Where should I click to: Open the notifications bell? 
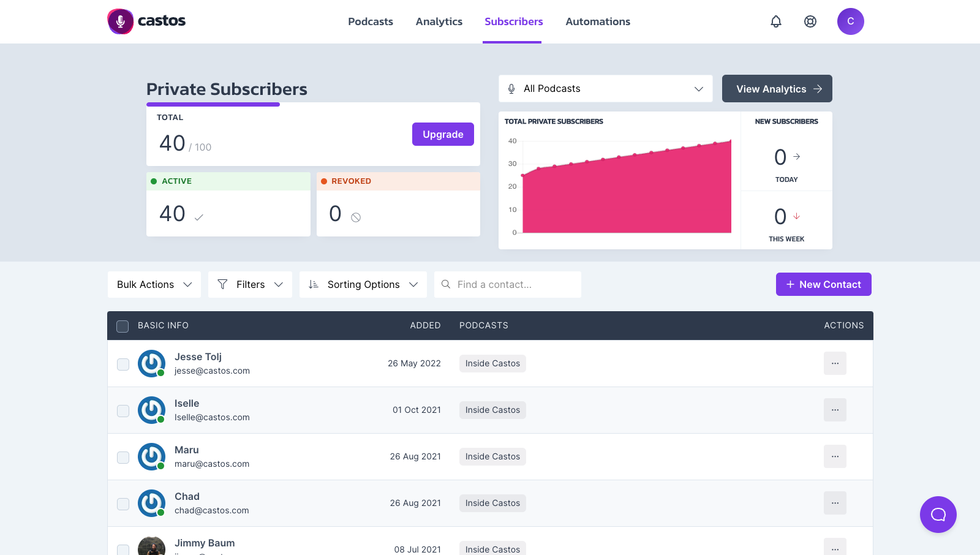coord(776,21)
